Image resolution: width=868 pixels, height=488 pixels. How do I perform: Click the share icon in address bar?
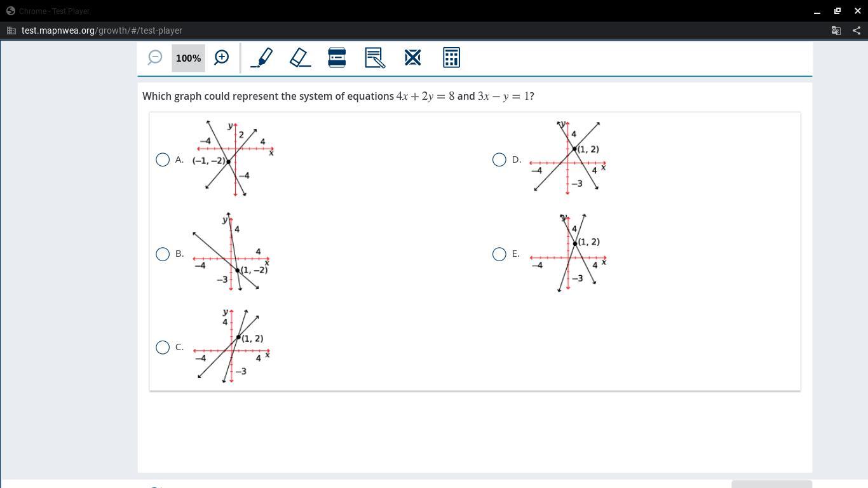857,30
